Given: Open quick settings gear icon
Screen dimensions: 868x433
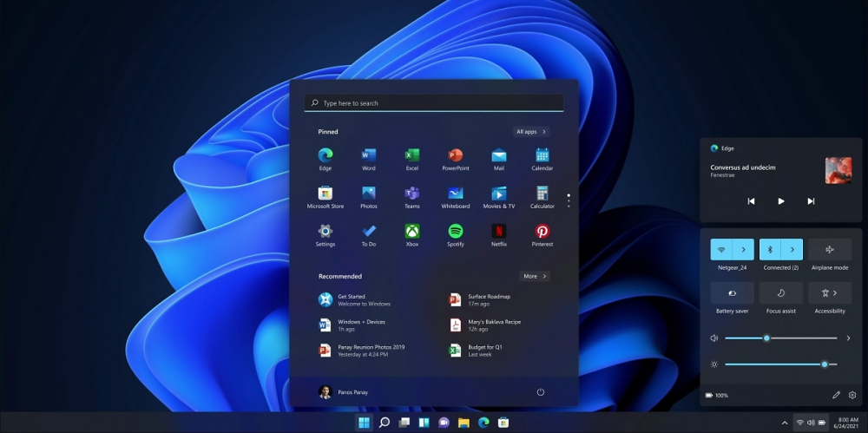Looking at the screenshot, I should coord(852,396).
